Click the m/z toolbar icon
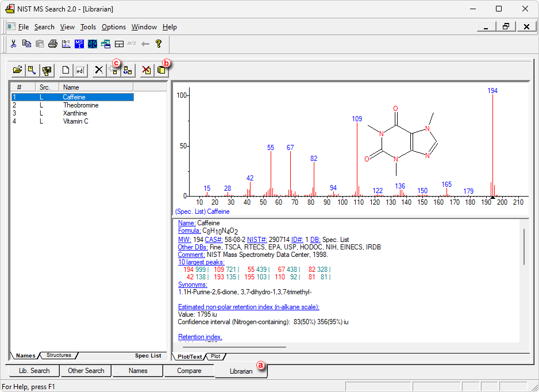 coord(132,43)
